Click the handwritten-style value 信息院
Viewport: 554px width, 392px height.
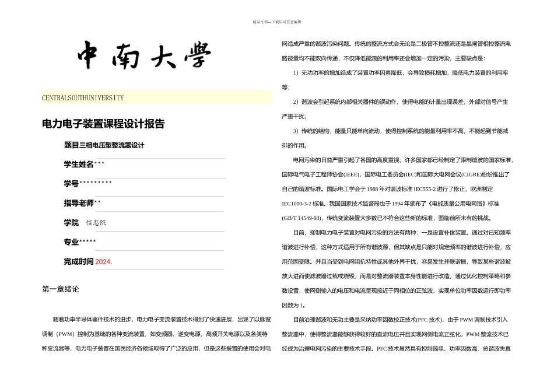click(x=96, y=223)
